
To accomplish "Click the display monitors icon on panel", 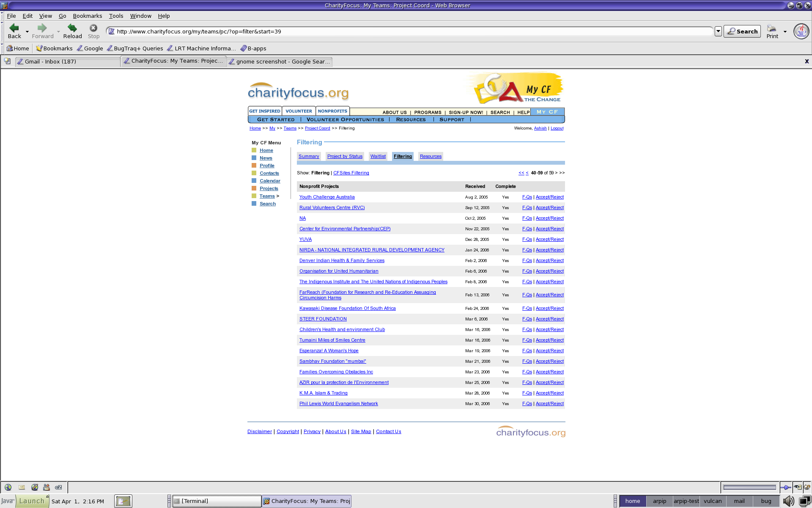I will point(804,501).
